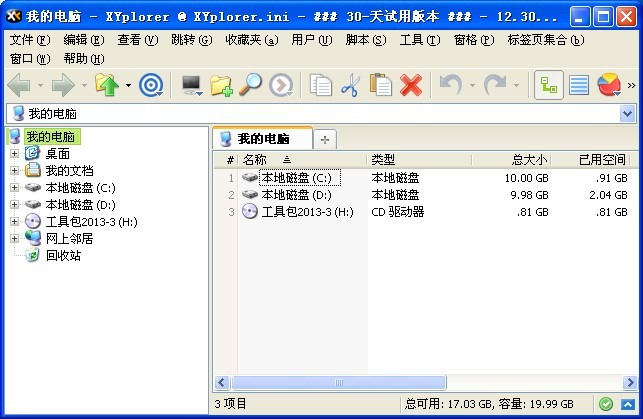Expand 本地磁盘 (D:) tree node
Image resolution: width=643 pixels, height=419 pixels.
[x=14, y=204]
